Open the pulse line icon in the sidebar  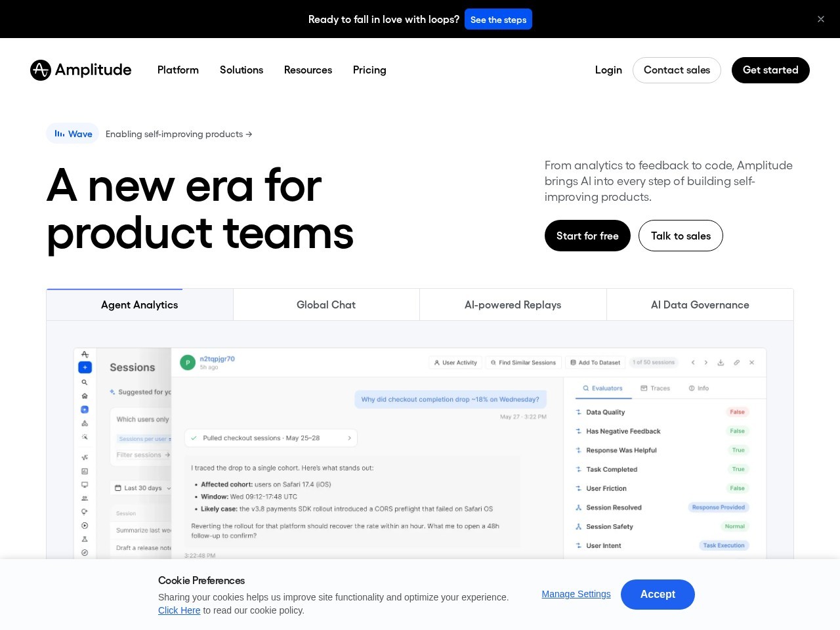pyautogui.click(x=85, y=457)
